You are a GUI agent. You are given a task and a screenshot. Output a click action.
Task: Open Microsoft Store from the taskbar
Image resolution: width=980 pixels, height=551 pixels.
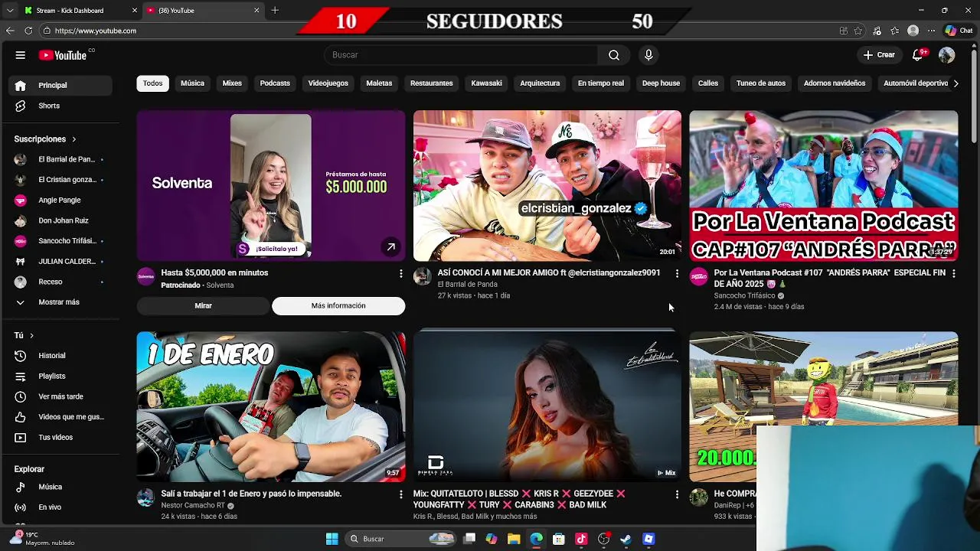559,539
